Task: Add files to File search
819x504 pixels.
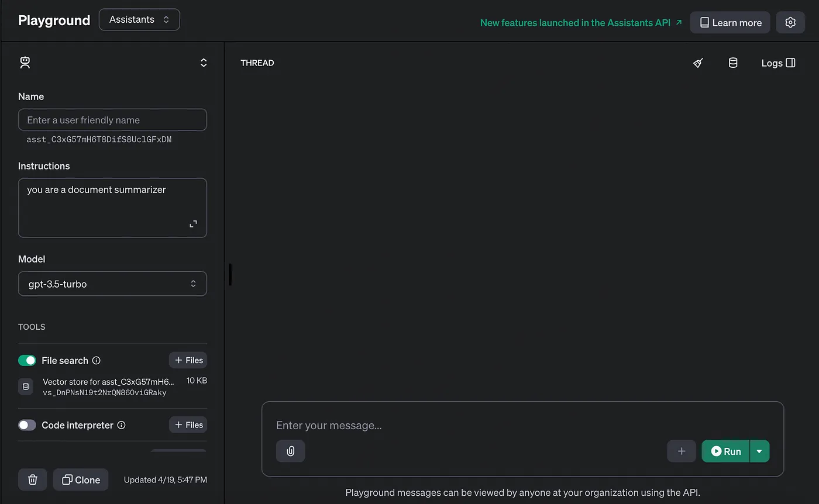Action: point(188,360)
